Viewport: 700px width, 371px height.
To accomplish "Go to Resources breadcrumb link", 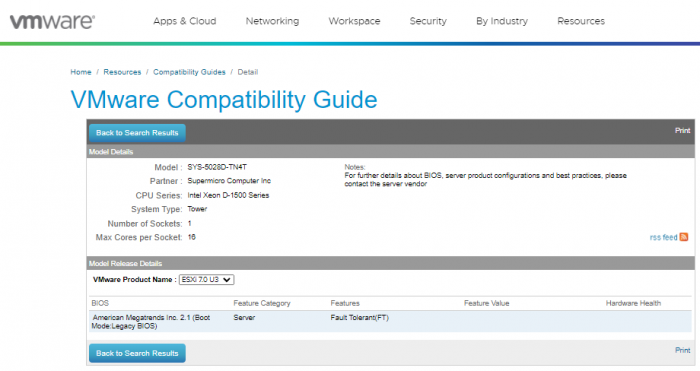I will point(122,72).
